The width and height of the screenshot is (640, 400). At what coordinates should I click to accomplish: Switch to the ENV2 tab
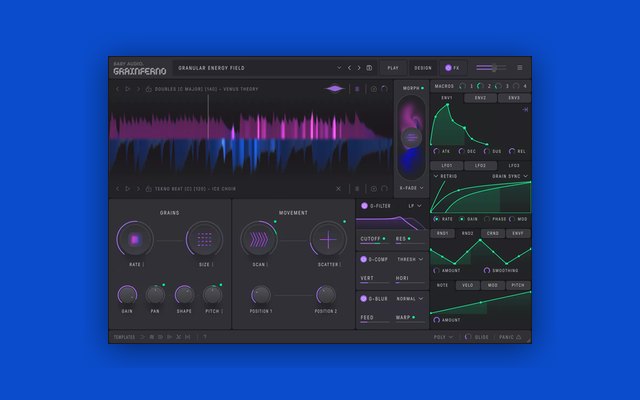coord(480,98)
